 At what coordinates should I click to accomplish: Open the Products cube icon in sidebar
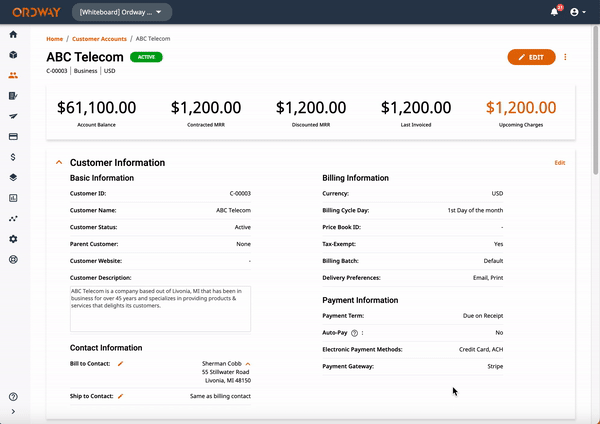(13, 55)
